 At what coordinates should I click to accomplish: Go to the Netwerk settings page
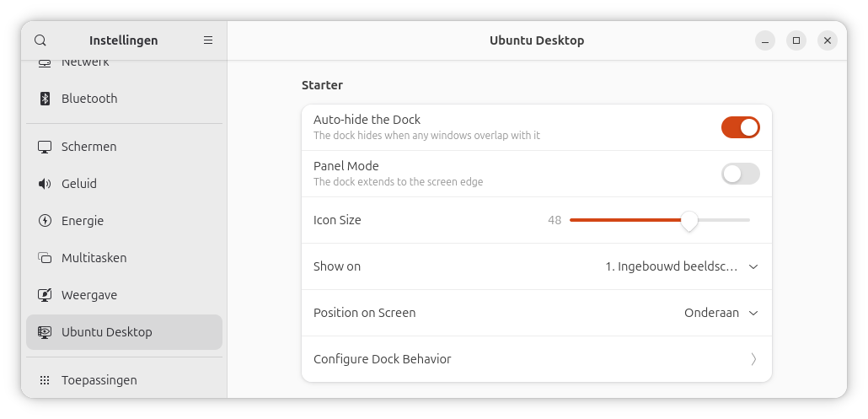[x=85, y=62]
